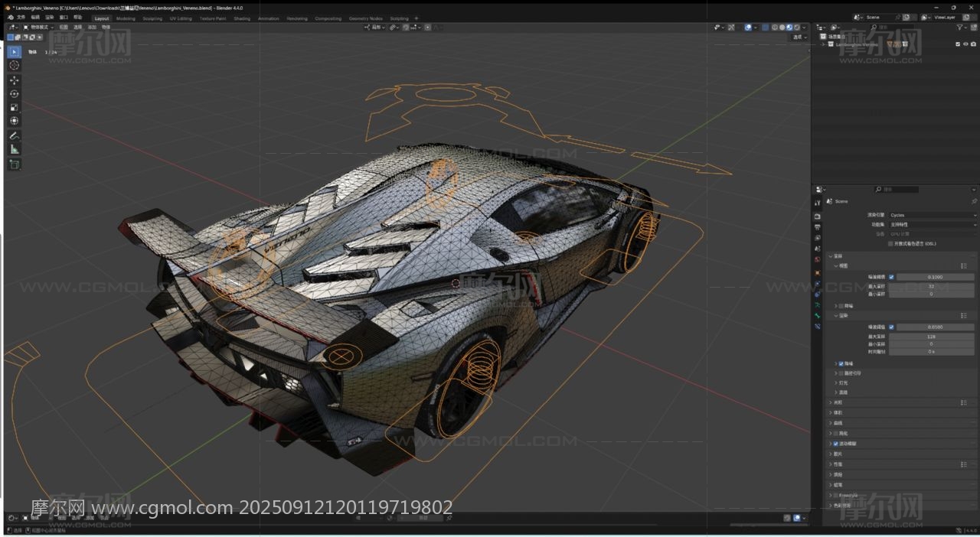Toggle the viewport noise threshold checkbox
The width and height of the screenshot is (980, 537).
[x=891, y=277]
